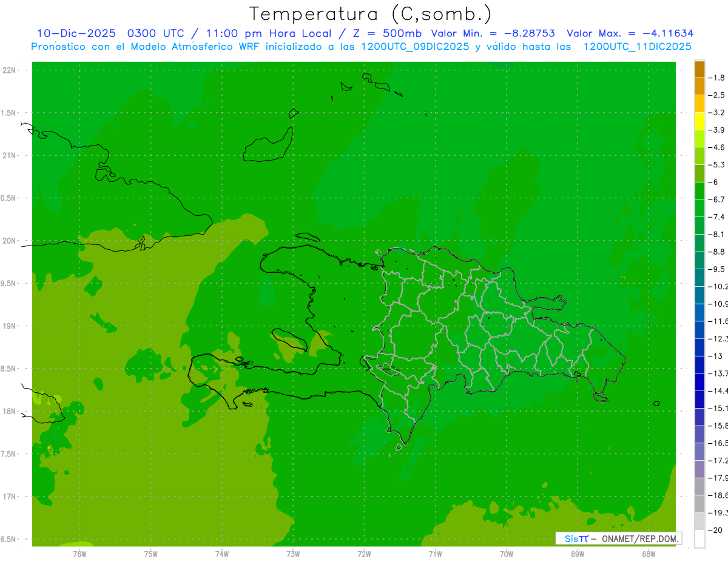Click the "73W" longitude label
The width and height of the screenshot is (728, 562).
click(x=293, y=554)
